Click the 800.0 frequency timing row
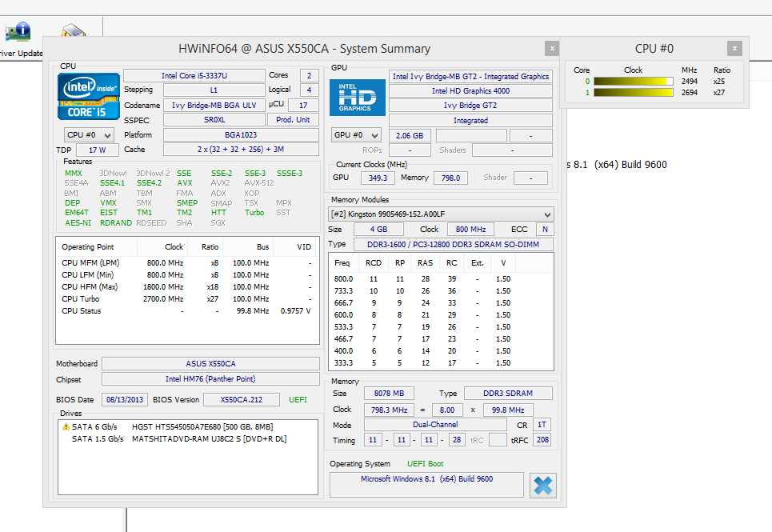772x532 pixels. pyautogui.click(x=441, y=279)
